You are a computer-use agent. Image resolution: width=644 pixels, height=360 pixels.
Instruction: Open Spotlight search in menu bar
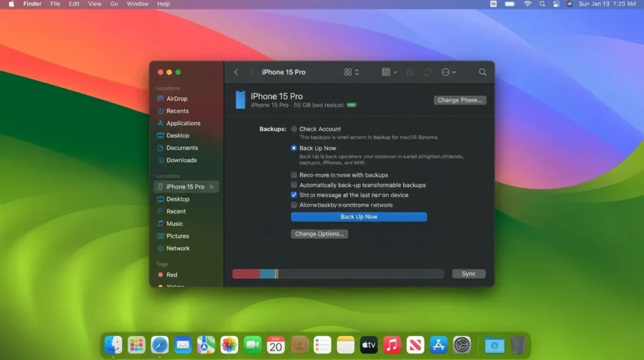pyautogui.click(x=542, y=4)
